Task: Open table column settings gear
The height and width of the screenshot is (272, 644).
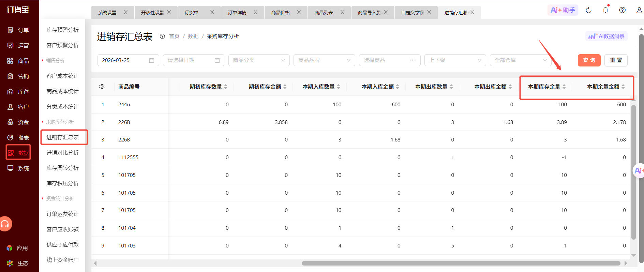Action: coord(102,87)
